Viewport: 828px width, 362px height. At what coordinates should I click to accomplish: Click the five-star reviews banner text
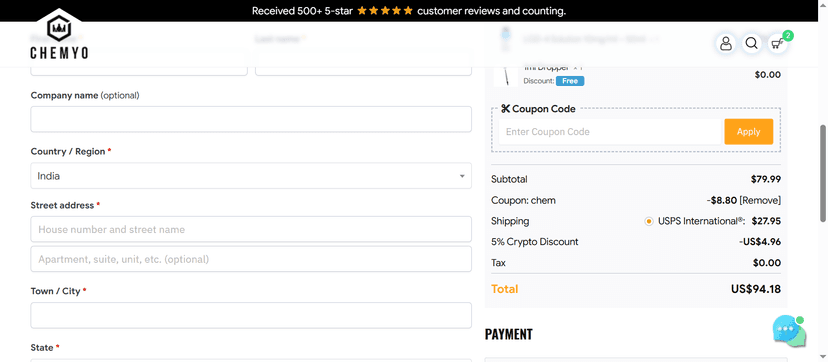tap(409, 11)
